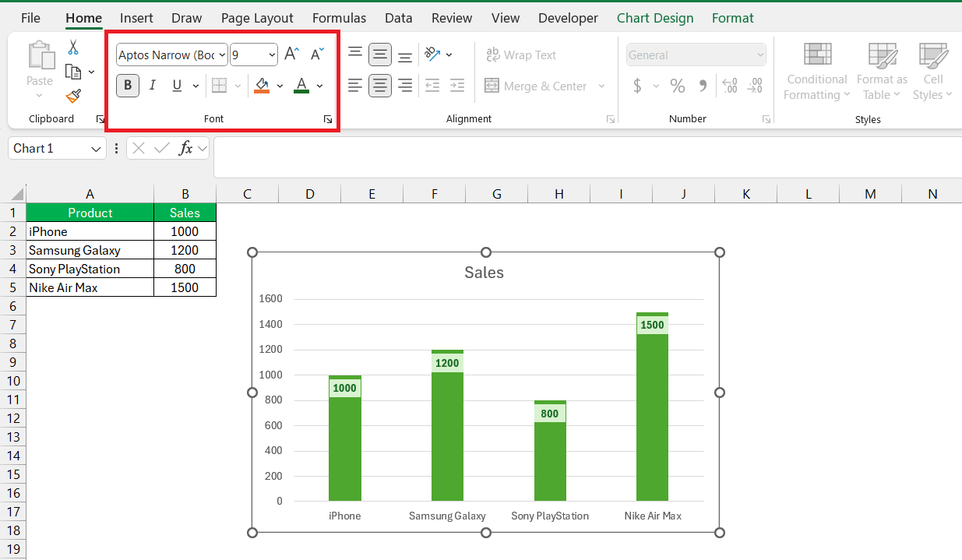Apply Comma Style format
This screenshot has height=560, width=962.
tap(703, 86)
